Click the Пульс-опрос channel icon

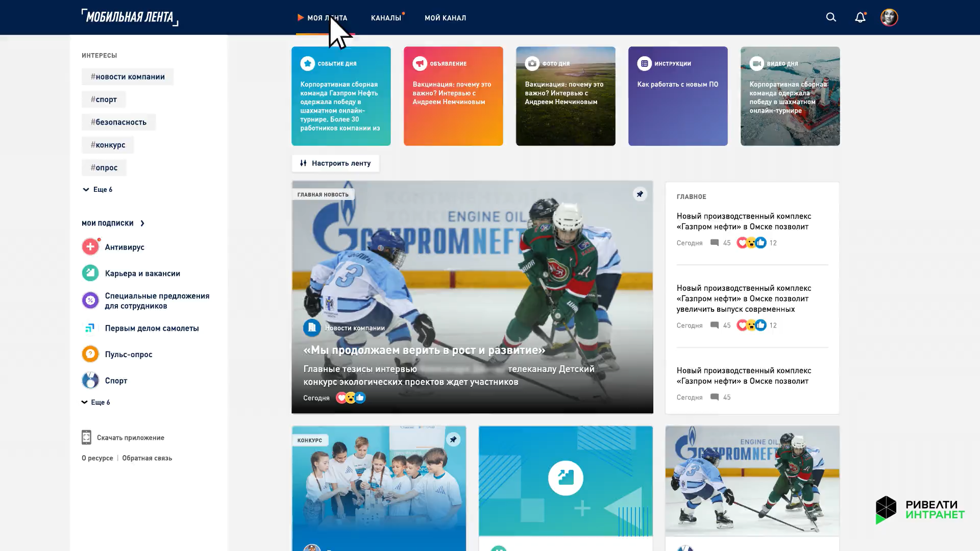(x=90, y=354)
